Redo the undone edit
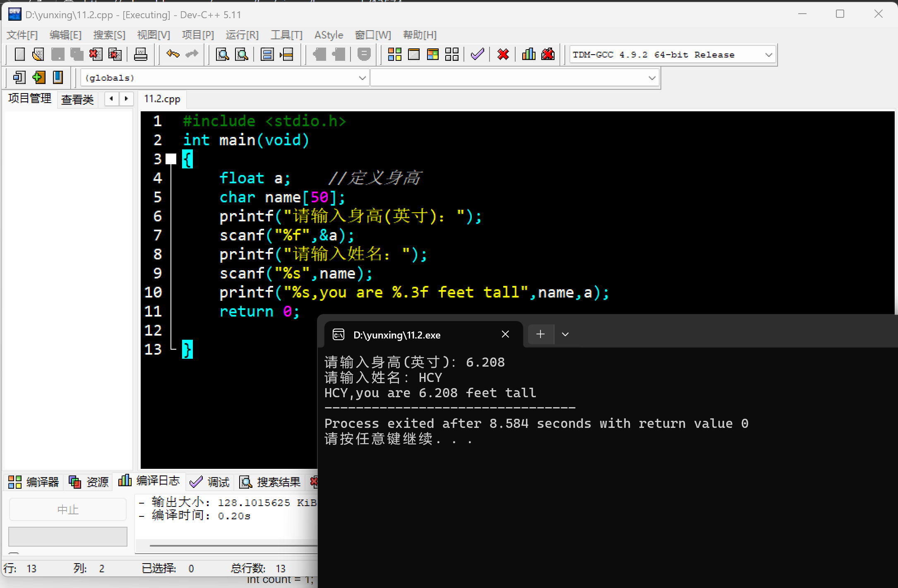898x588 pixels. 192,54
